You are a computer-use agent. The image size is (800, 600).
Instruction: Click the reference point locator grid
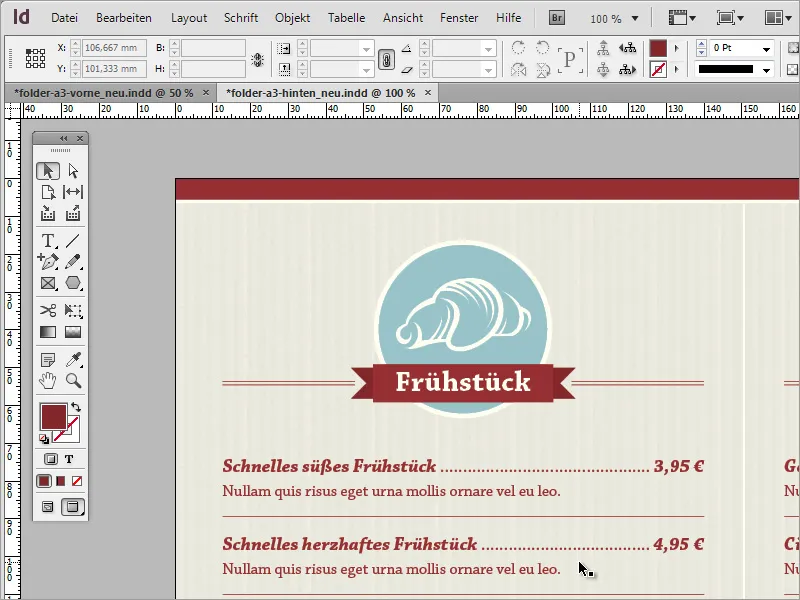pos(35,58)
